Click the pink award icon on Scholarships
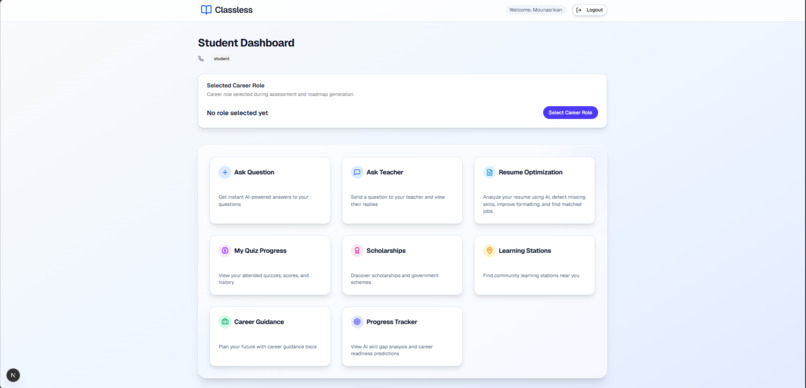806x388 pixels. tap(357, 251)
